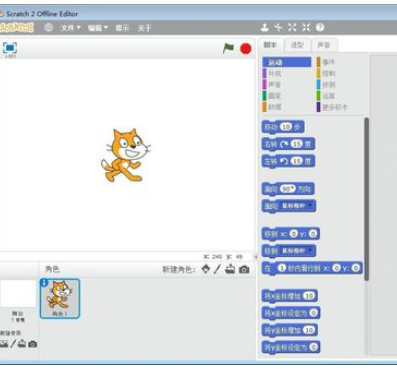Click the 新建角色: label text
397x369 pixels.
pyautogui.click(x=179, y=269)
